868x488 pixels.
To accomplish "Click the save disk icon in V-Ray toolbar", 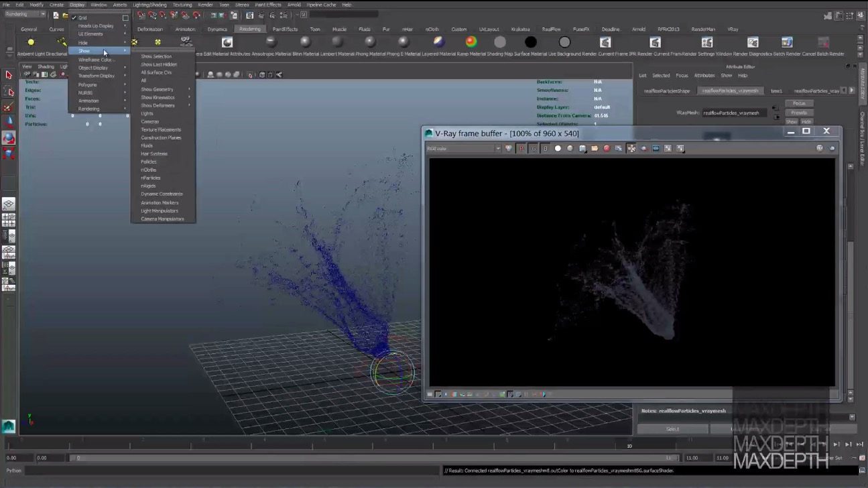I will tap(582, 148).
